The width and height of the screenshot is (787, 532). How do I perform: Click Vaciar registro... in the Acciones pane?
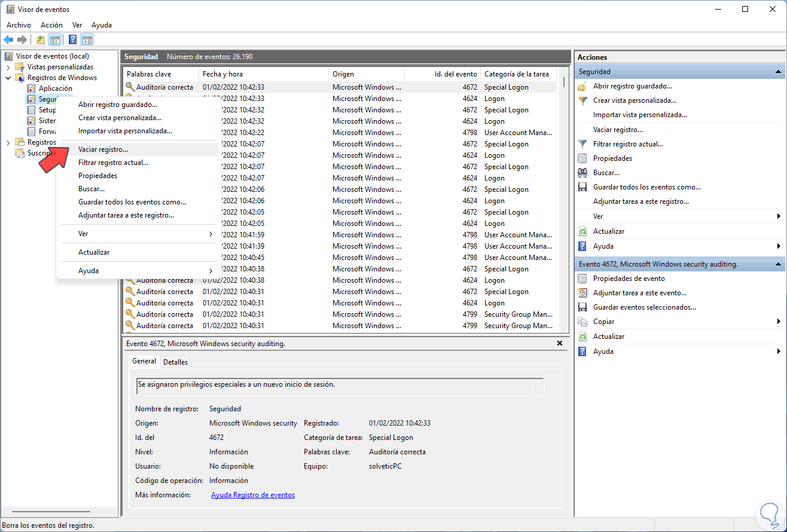pyautogui.click(x=618, y=130)
